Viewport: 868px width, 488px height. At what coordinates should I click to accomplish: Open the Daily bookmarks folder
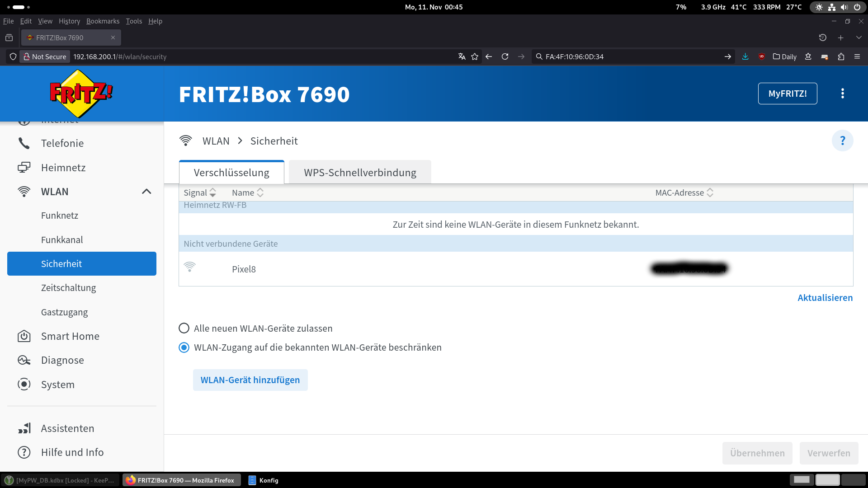[x=785, y=56]
